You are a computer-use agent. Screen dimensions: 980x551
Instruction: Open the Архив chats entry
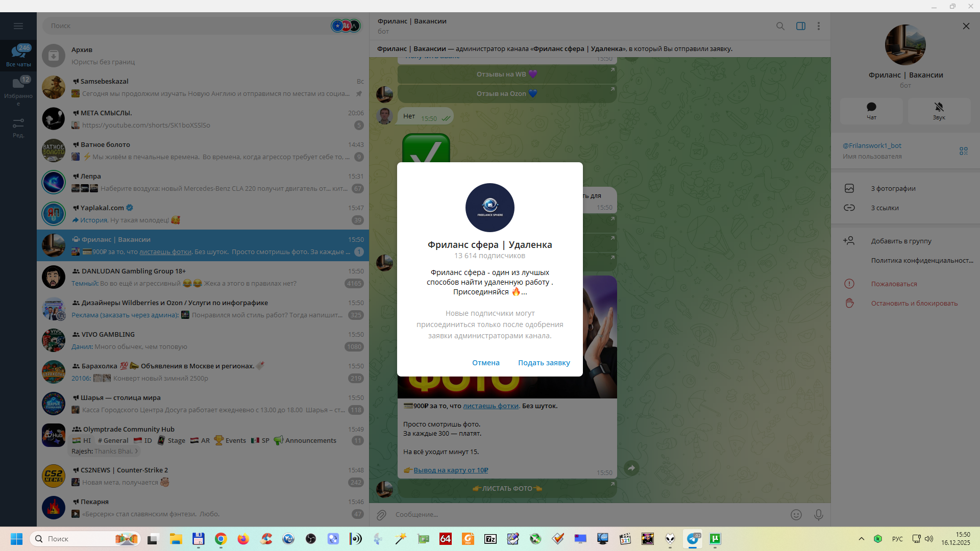204,56
